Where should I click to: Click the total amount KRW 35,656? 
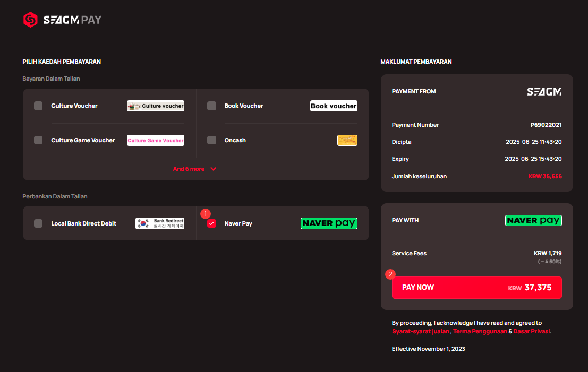pyautogui.click(x=546, y=176)
